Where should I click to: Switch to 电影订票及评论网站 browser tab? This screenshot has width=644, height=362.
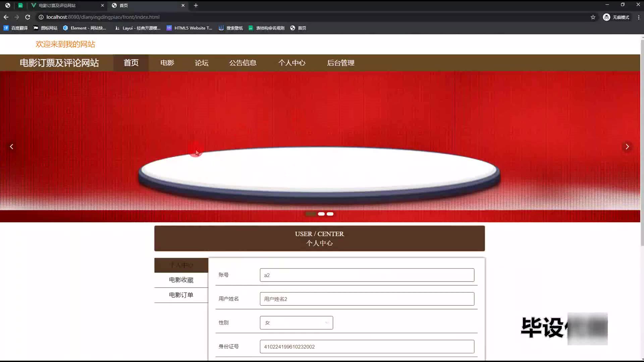tap(57, 5)
